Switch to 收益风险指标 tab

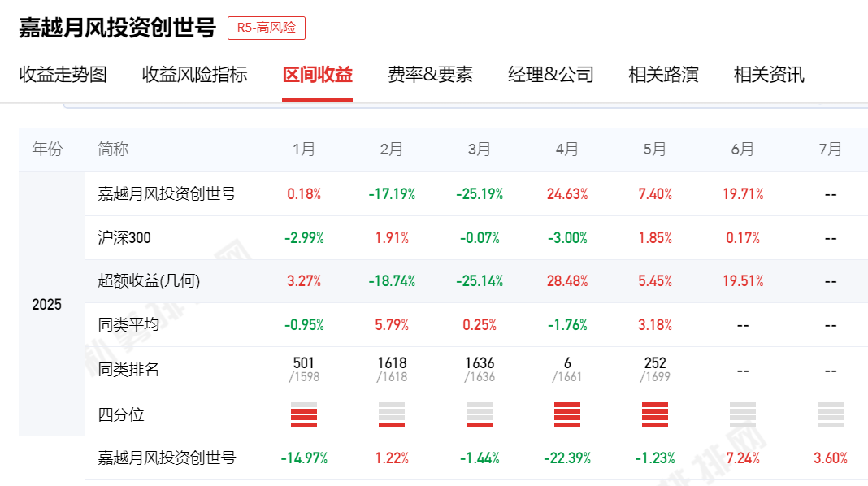[x=194, y=74]
